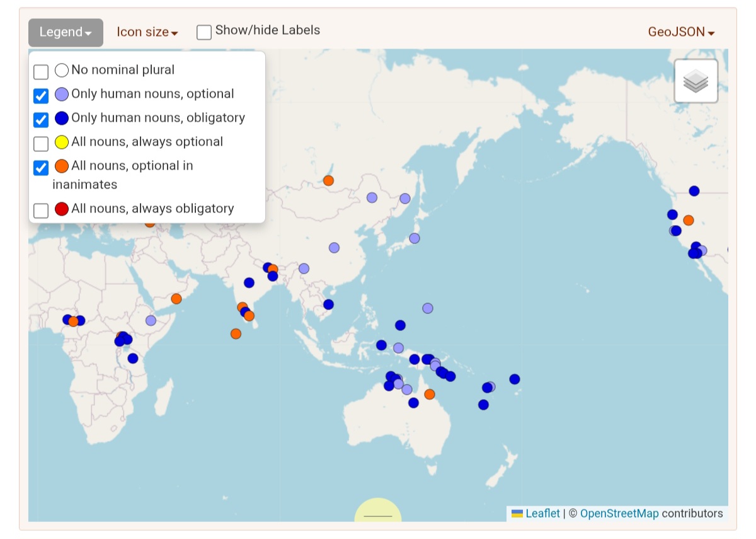This screenshot has height=539, width=756.
Task: Click the orange marker in Somalia
Action: 176,299
